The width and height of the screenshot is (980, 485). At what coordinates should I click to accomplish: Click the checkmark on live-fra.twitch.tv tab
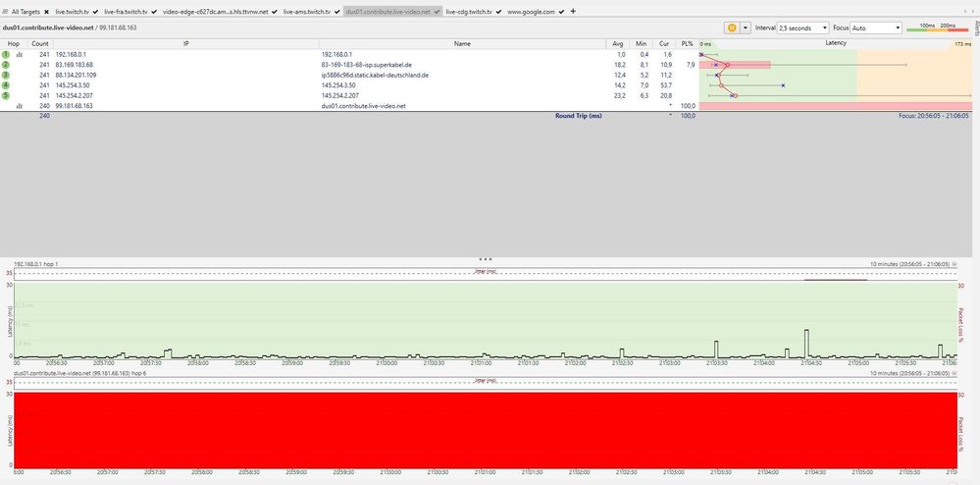[x=153, y=11]
